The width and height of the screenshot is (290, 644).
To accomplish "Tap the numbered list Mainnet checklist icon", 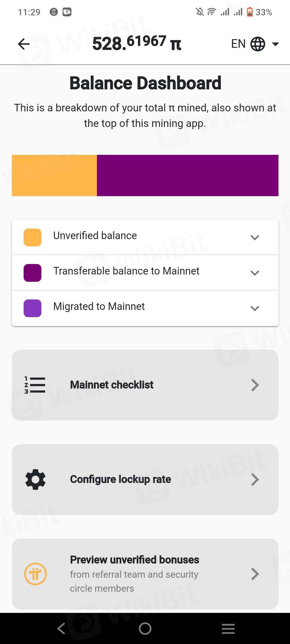I will click(35, 385).
